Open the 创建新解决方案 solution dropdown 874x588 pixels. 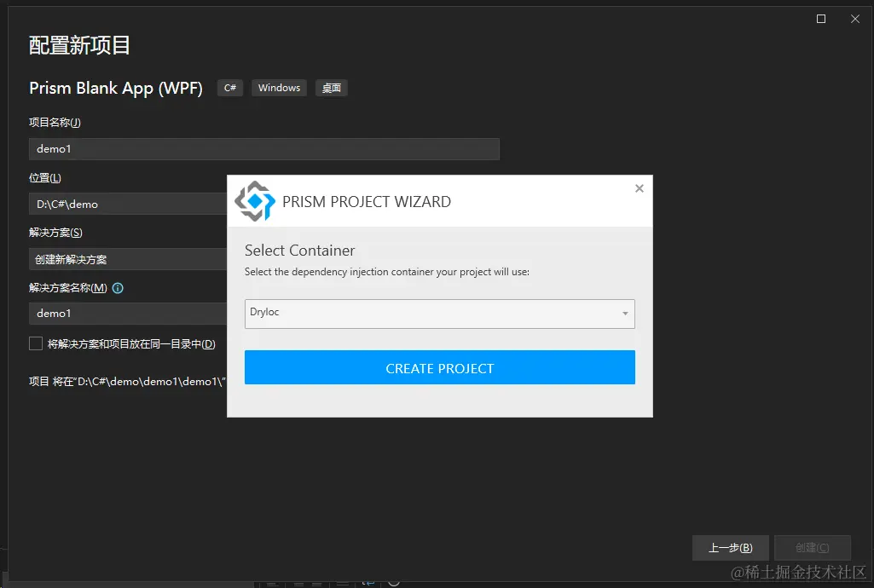click(x=128, y=259)
